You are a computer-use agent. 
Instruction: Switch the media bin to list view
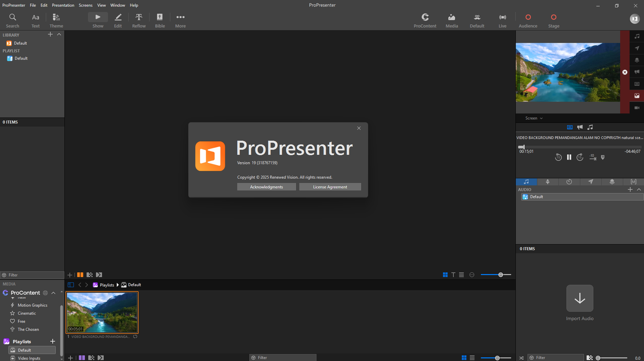[472, 358]
